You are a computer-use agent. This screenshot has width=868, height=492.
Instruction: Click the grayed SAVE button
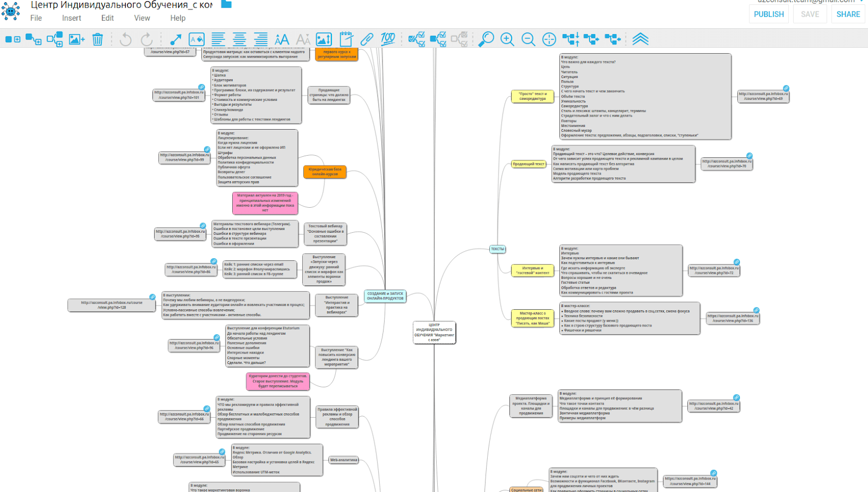click(x=810, y=14)
